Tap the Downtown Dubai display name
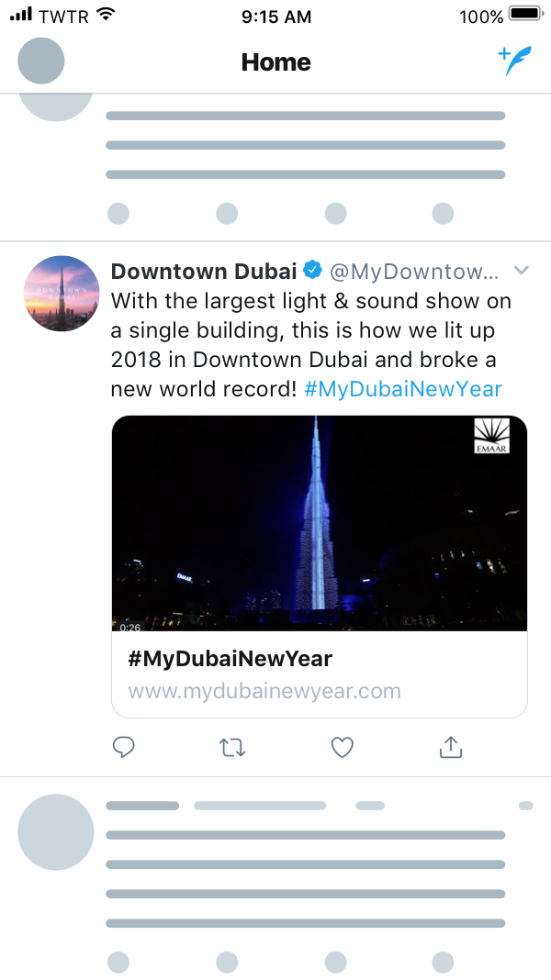 point(203,272)
